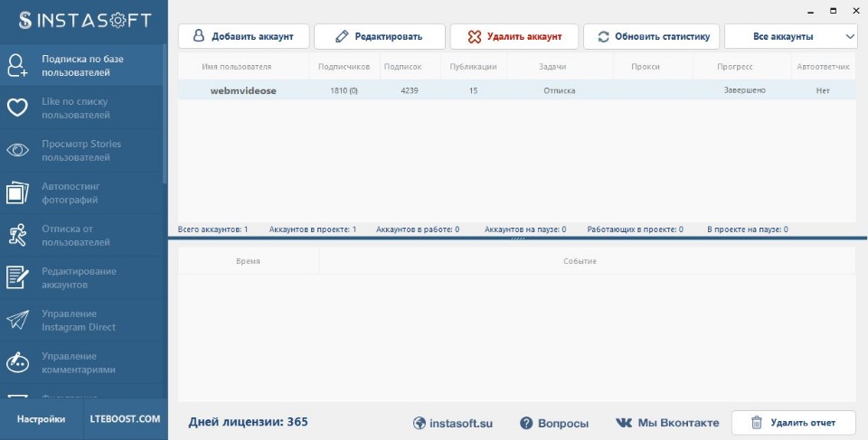Click the Редактировать button
The image size is (868, 440).
click(x=380, y=36)
